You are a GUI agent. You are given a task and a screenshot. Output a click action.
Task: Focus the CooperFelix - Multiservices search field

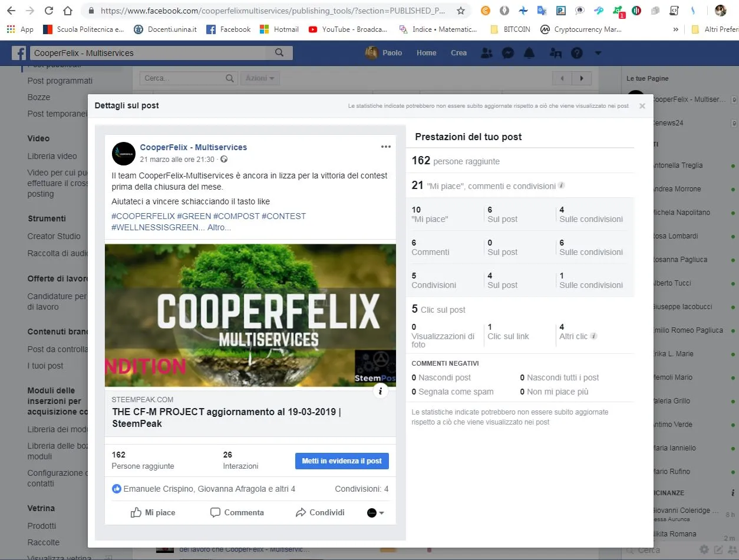(147, 52)
